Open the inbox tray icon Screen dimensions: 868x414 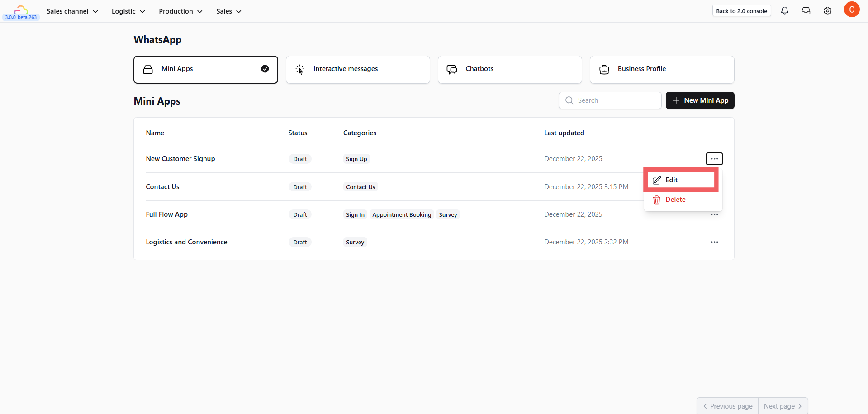coord(806,11)
